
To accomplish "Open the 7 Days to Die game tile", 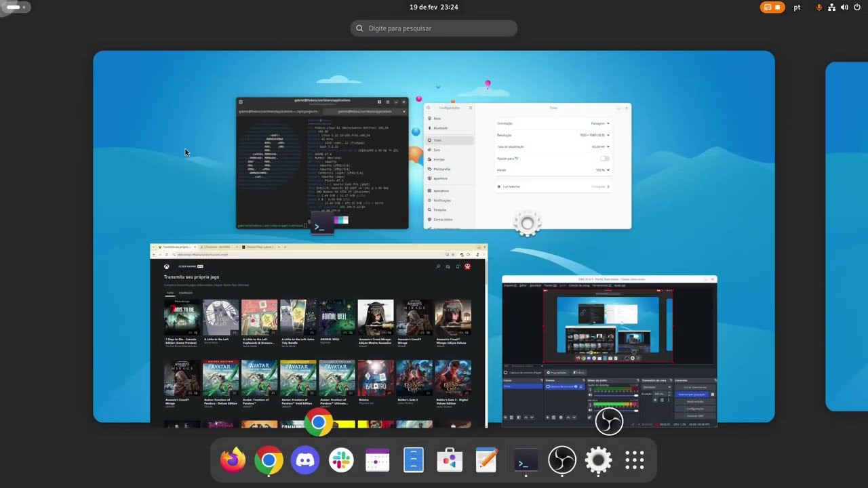I will 182,317.
